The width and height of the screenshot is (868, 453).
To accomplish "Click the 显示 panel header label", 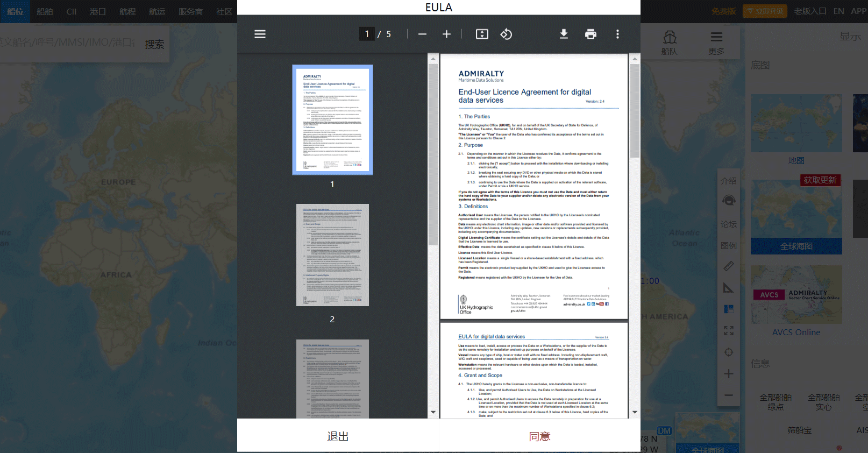I will 850,36.
